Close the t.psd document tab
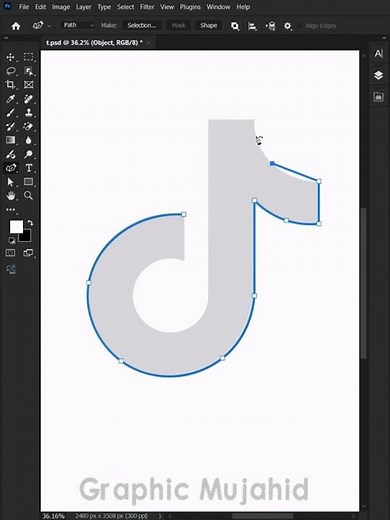Viewport: 390px width, 520px height. [x=149, y=43]
